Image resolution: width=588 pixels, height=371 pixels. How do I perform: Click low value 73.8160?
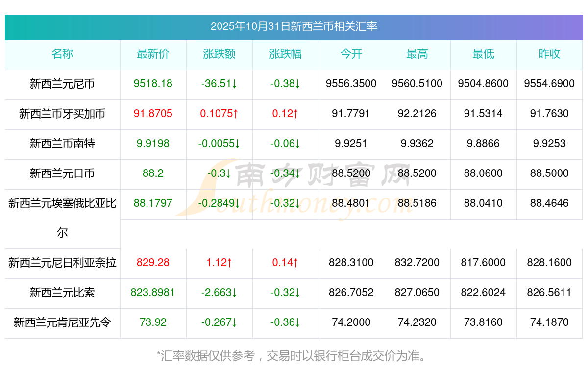(483, 322)
